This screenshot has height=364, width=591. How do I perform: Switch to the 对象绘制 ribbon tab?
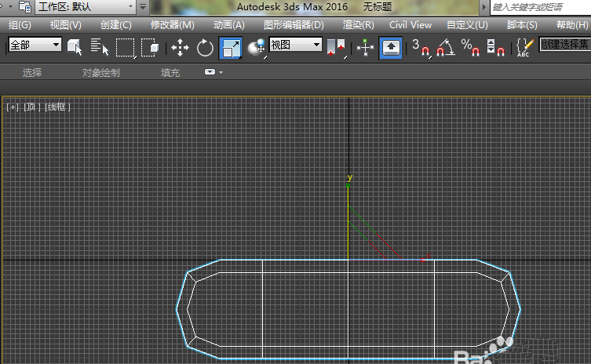pyautogui.click(x=101, y=72)
